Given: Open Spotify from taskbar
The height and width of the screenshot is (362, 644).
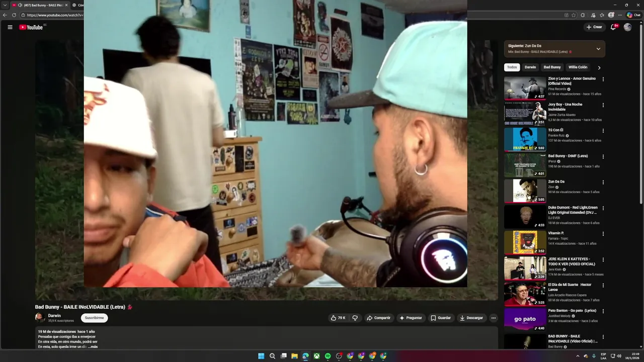Looking at the screenshot, I should (x=328, y=356).
